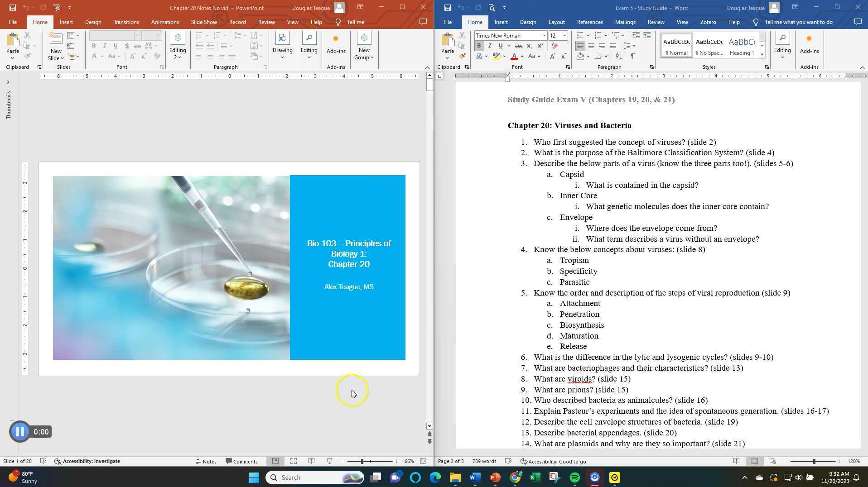Click the Sort icon in Word
Image resolution: width=868 pixels, height=487 pixels.
coord(619,56)
